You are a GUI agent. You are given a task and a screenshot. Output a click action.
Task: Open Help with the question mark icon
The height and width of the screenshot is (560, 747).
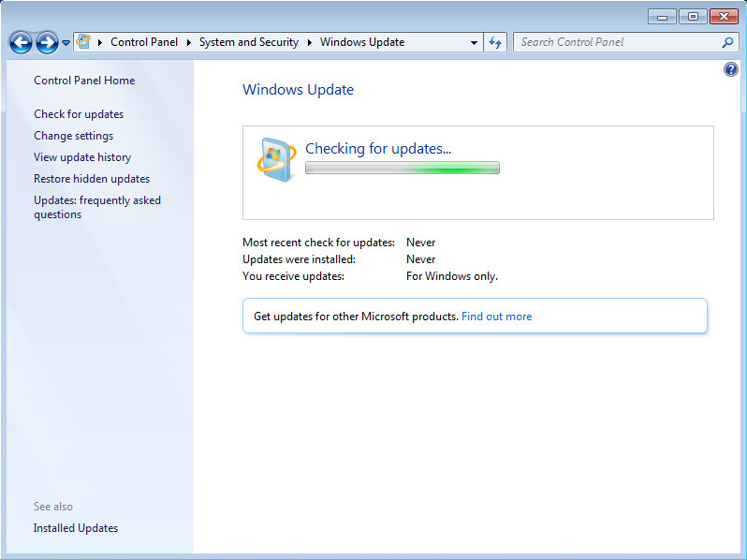731,70
